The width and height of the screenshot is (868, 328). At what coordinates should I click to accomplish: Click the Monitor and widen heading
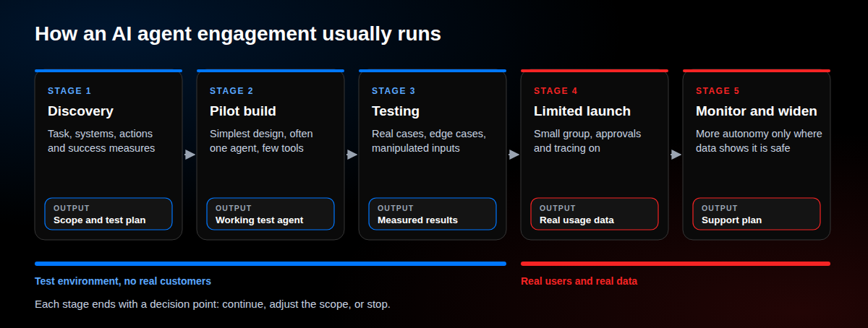click(757, 111)
